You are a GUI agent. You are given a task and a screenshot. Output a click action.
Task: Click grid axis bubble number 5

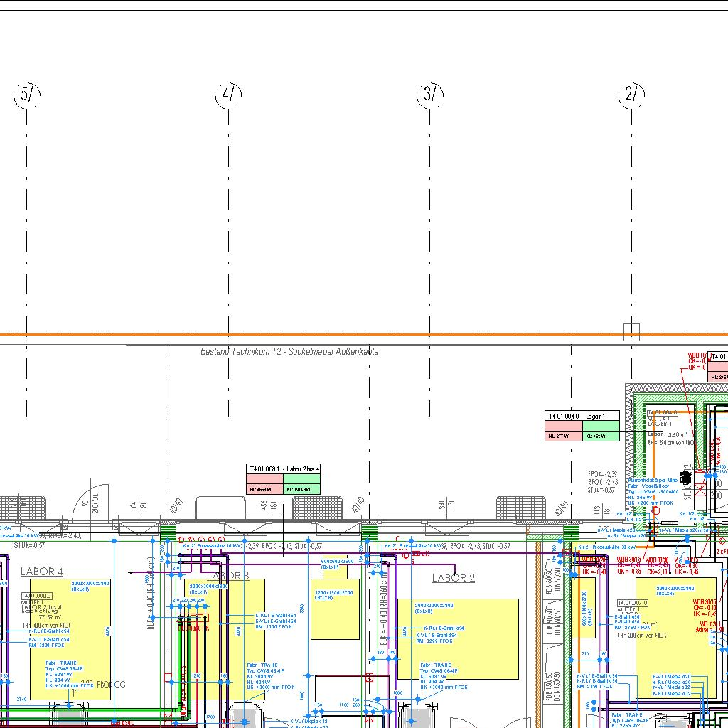tap(27, 95)
